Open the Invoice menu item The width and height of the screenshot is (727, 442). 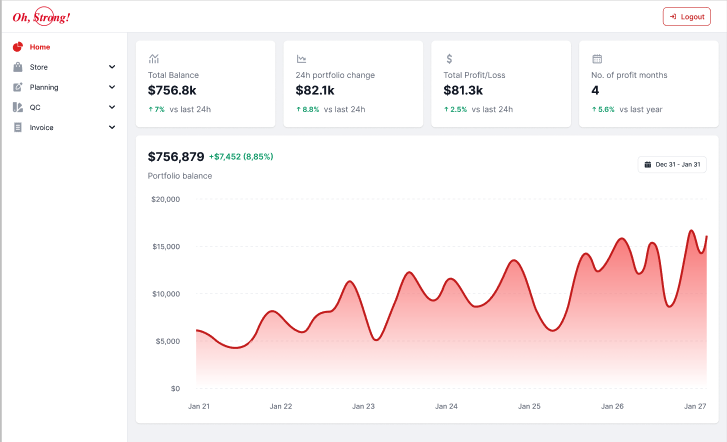(42, 127)
